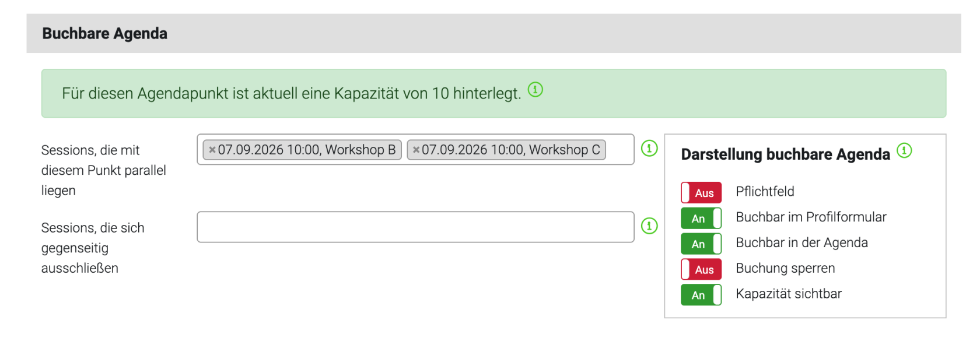Click info icon beside parallel sessions field
This screenshot has height=338, width=980.
point(649,149)
